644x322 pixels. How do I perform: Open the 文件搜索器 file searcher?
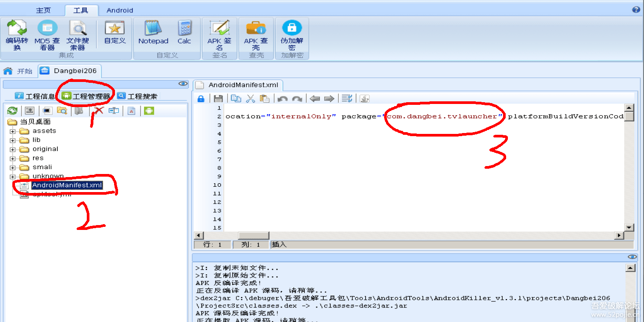coord(78,35)
